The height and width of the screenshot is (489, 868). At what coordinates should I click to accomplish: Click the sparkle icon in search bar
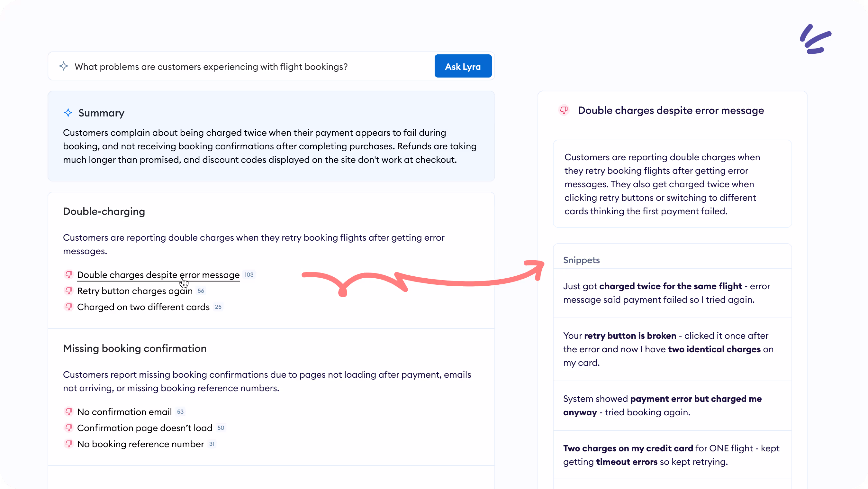pyautogui.click(x=64, y=66)
